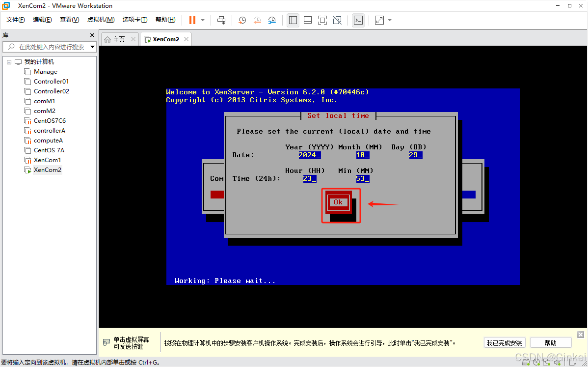
Task: Collapse the 我的计算机 tree node
Action: point(9,62)
